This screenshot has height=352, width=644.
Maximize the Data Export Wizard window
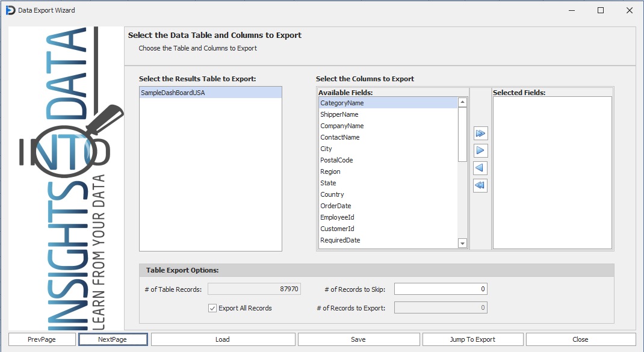click(600, 10)
